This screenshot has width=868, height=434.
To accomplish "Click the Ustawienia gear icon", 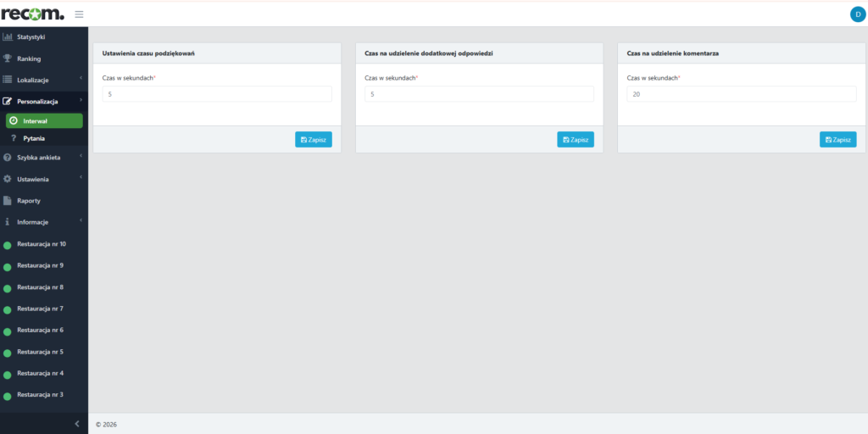I will coord(8,180).
